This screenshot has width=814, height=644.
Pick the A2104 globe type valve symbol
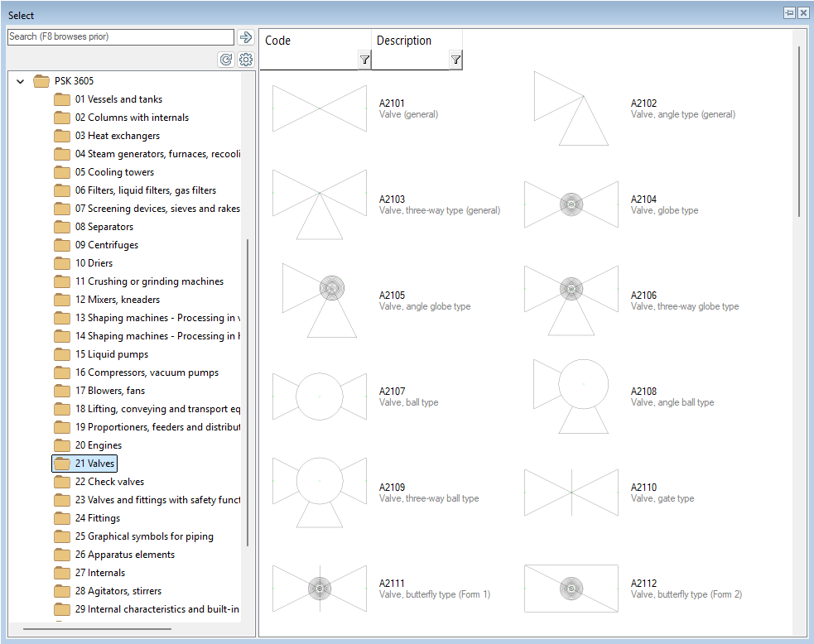click(571, 204)
